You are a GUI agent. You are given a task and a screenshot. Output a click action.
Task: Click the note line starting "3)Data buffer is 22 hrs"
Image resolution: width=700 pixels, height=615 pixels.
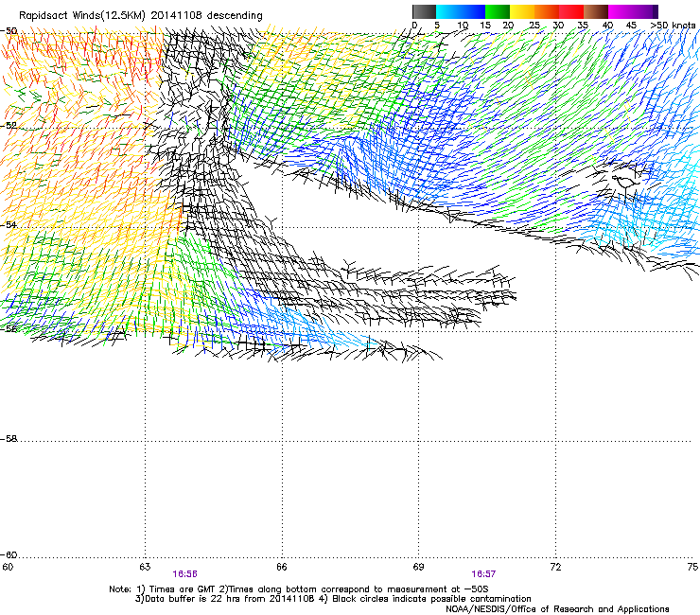pyautogui.click(x=333, y=599)
